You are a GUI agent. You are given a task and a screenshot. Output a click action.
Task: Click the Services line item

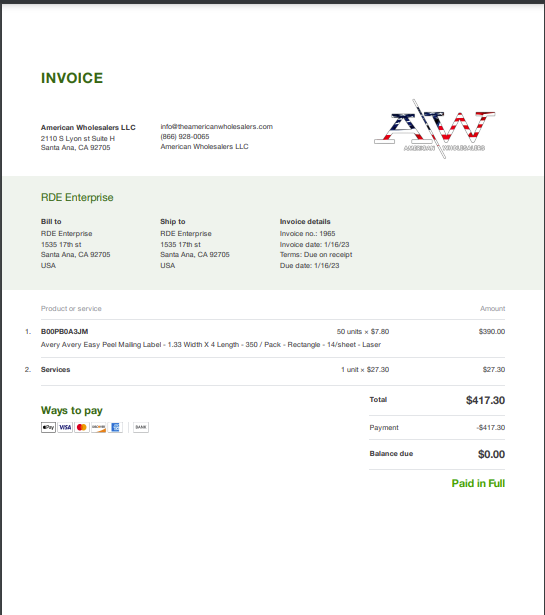[x=55, y=369]
